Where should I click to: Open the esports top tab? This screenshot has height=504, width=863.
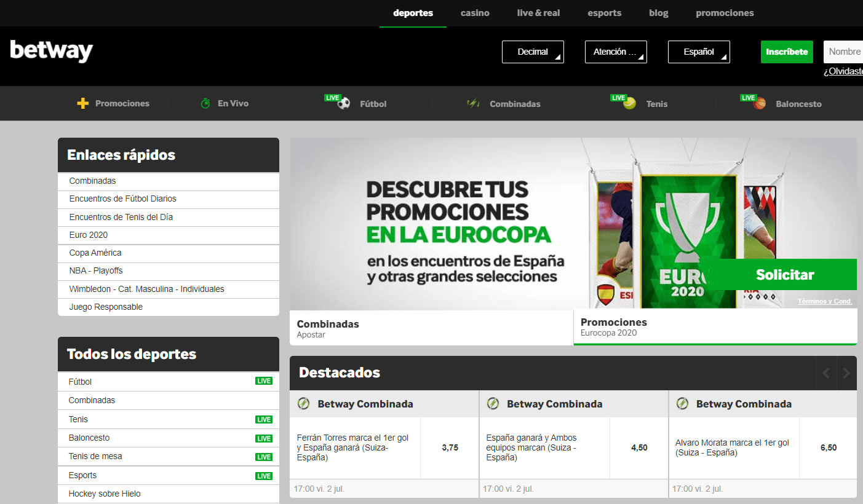[604, 13]
